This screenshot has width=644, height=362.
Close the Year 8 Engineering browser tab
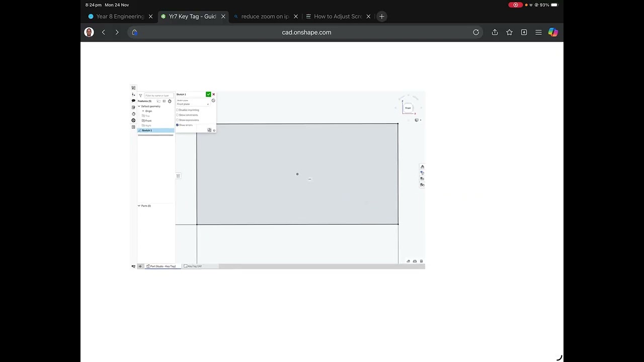[150, 17]
